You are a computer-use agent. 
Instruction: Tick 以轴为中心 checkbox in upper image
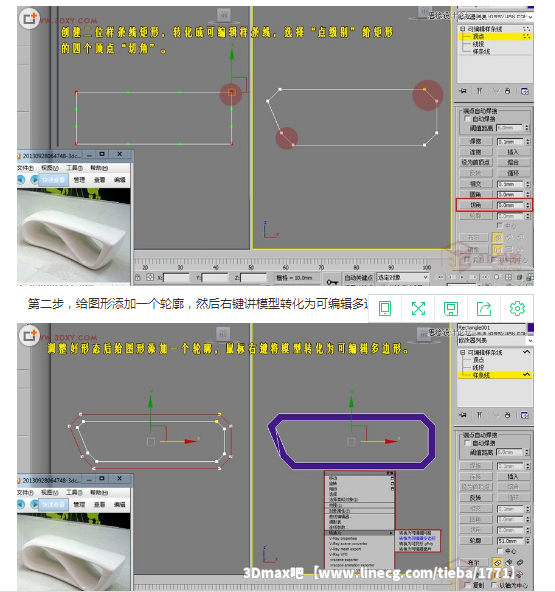(495, 260)
